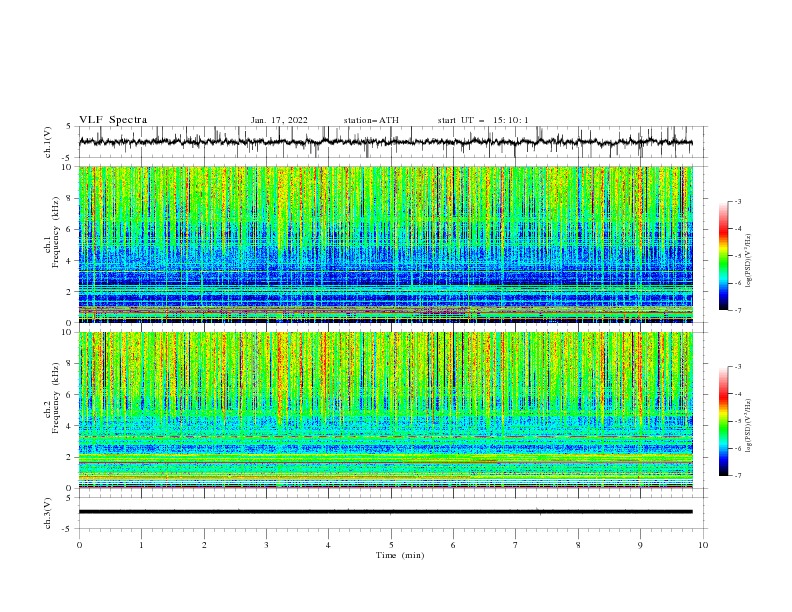Click the ch.2 "Frequency (kHz)" axis label
The image size is (792, 612).
[x=56, y=398]
